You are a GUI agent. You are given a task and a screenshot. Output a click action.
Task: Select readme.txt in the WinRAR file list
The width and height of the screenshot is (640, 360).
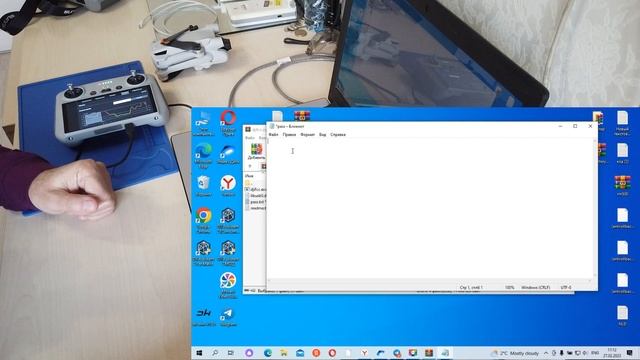pos(255,208)
